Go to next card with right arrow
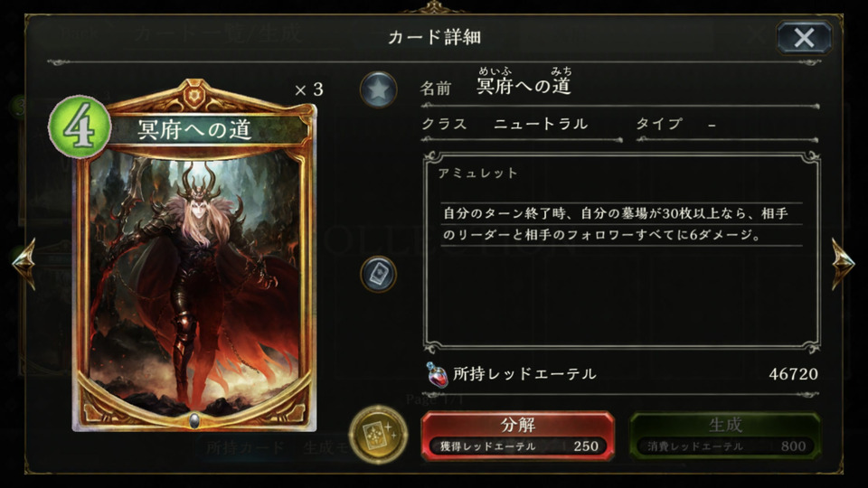Screen dimensions: 868x488 [843, 263]
